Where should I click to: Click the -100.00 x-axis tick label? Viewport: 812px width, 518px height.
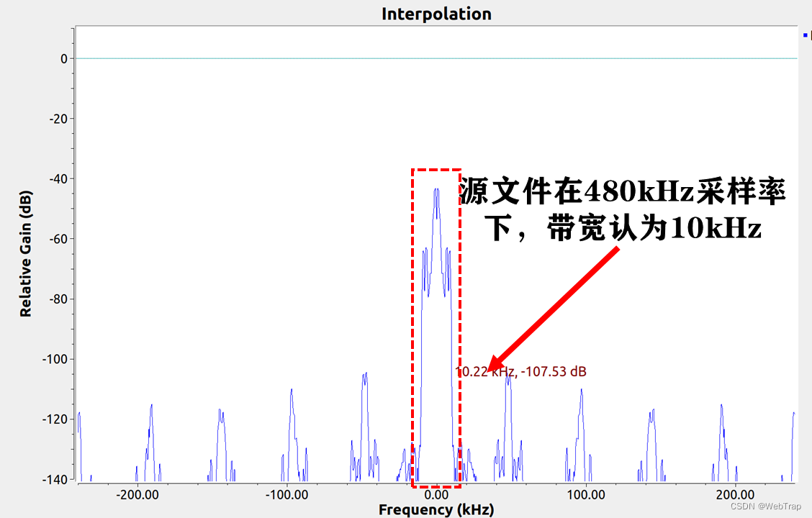click(x=287, y=495)
